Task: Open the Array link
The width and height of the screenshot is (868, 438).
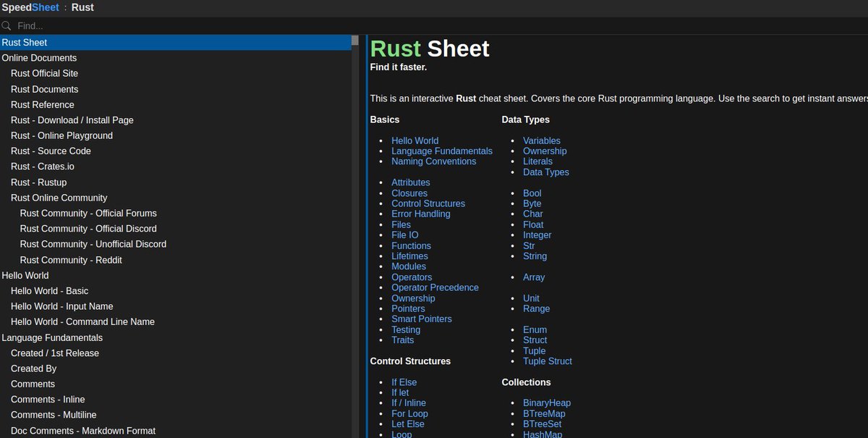Action: (534, 277)
